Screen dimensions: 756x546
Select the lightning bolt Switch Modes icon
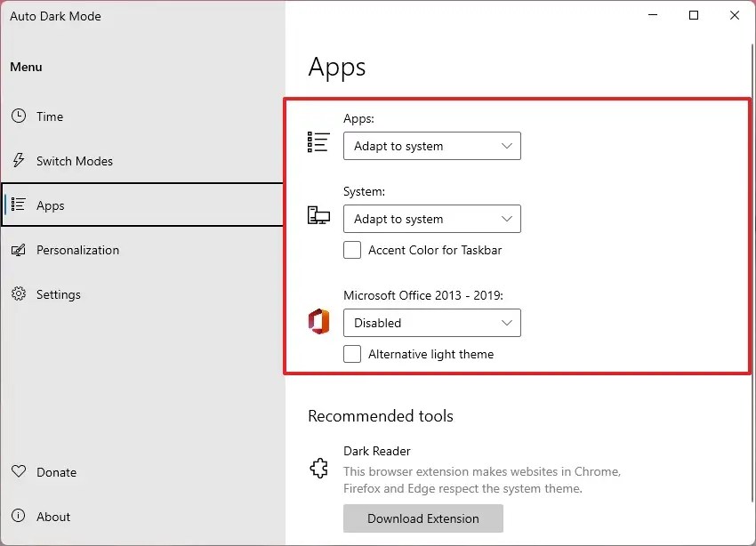click(19, 161)
